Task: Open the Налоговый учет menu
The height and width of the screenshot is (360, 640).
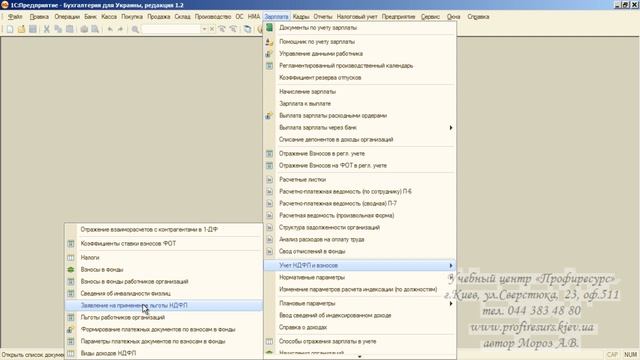Action: [357, 17]
